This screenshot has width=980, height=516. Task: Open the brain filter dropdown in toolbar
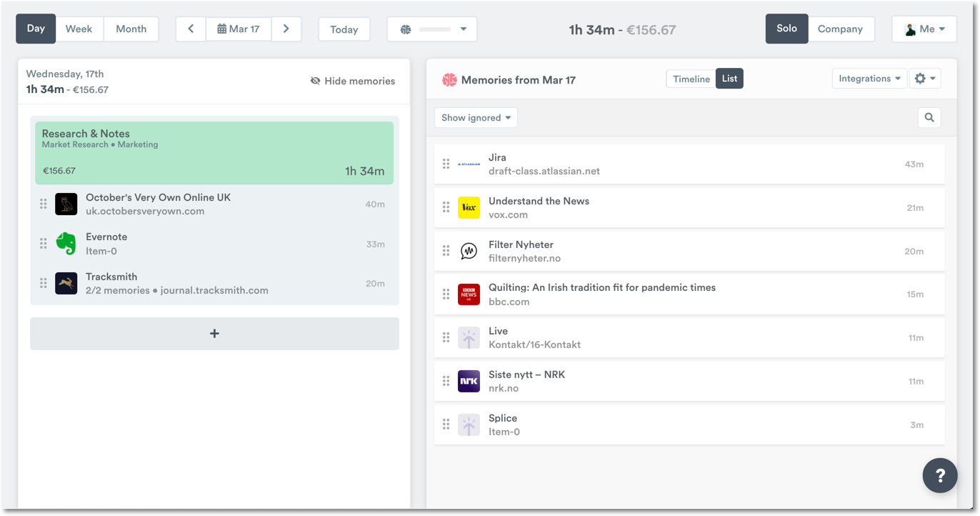pos(432,29)
